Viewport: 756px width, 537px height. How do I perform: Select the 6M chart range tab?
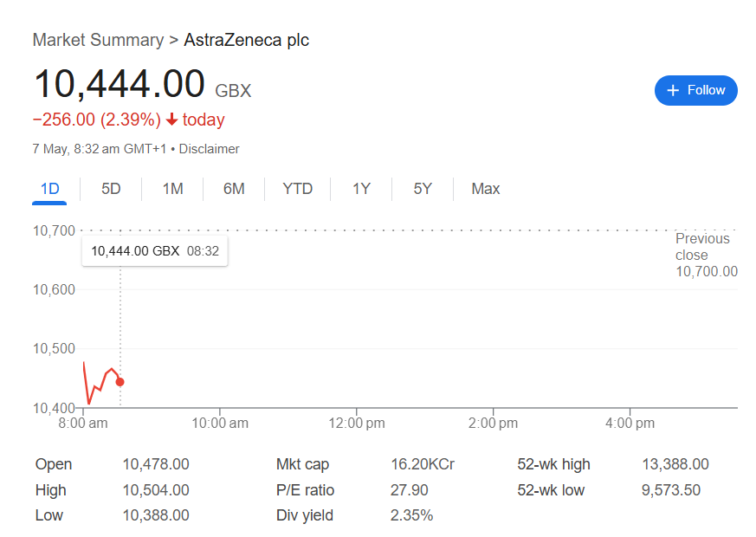[x=234, y=189]
